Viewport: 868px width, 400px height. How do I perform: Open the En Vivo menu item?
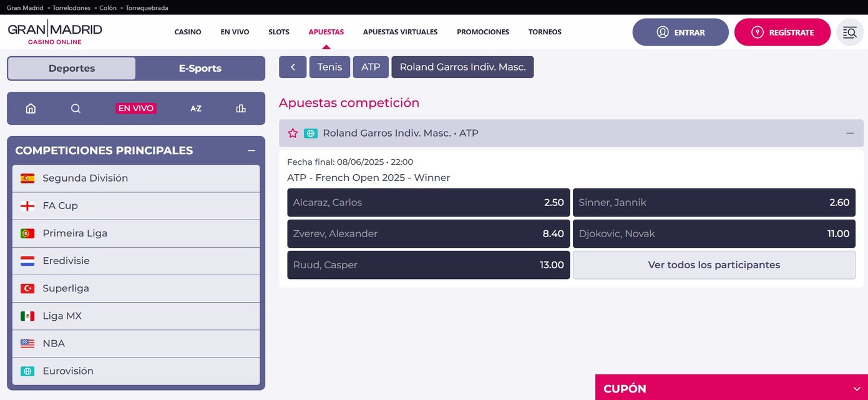coord(235,32)
